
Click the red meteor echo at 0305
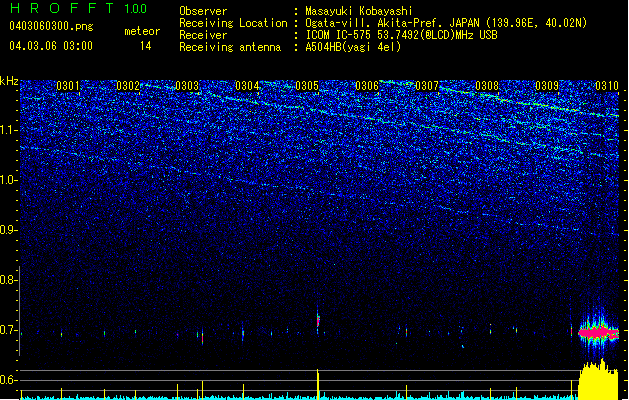pos(318,320)
